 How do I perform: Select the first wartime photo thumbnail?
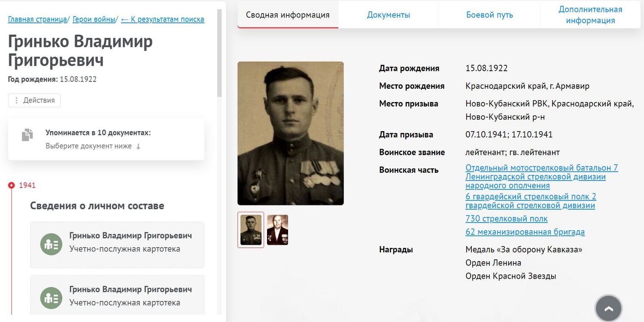tap(251, 230)
